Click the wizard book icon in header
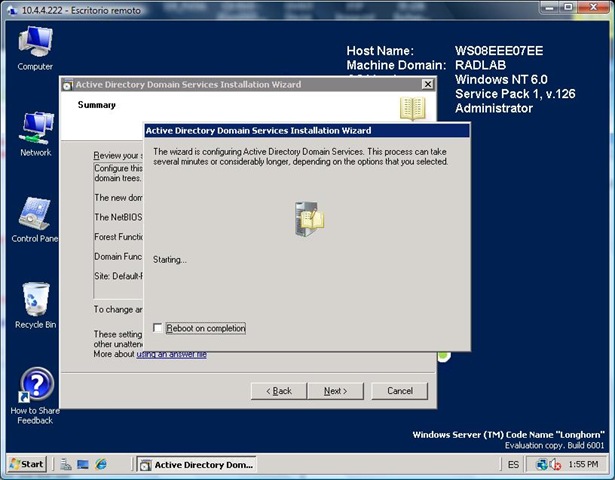 [x=412, y=109]
